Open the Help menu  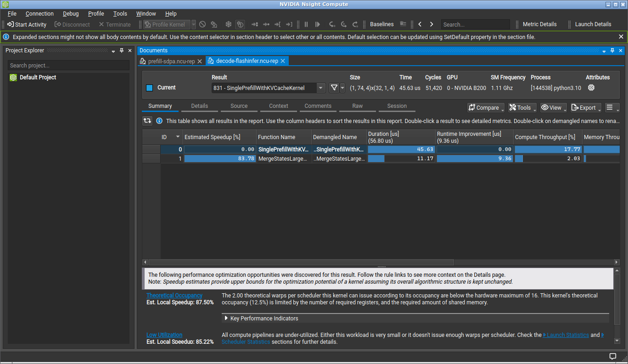pyautogui.click(x=171, y=14)
